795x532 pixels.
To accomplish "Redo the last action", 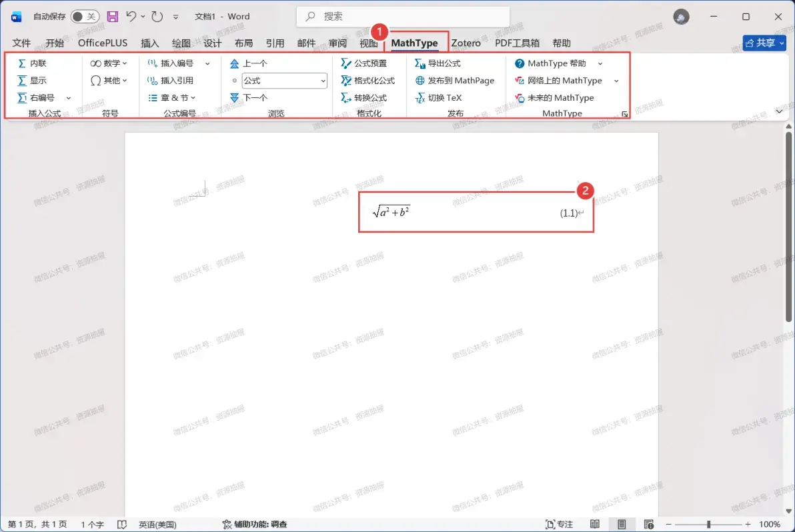I will pos(157,17).
